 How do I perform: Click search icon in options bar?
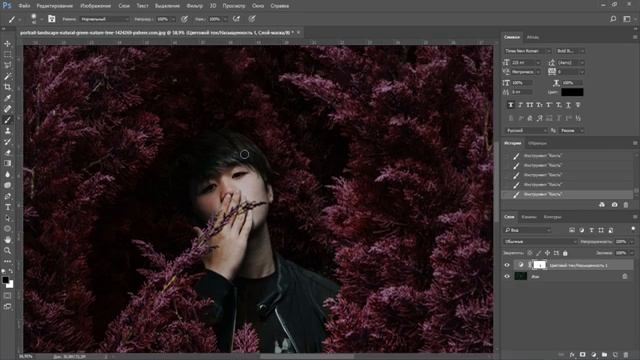613,19
